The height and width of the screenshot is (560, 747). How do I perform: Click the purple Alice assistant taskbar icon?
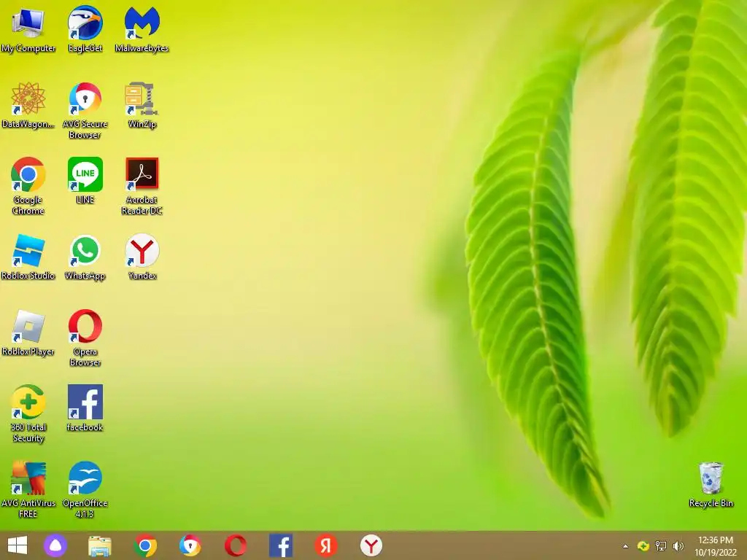pos(55,545)
